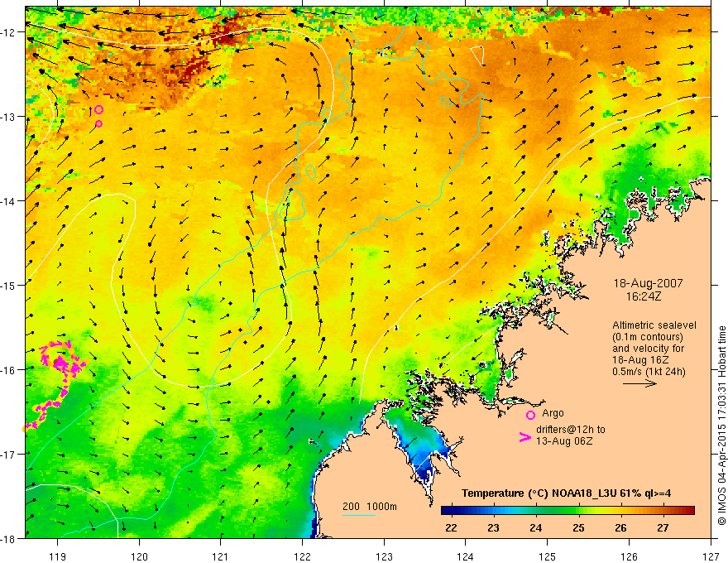Click the 'Altimetric sealevel' text

click(654, 325)
